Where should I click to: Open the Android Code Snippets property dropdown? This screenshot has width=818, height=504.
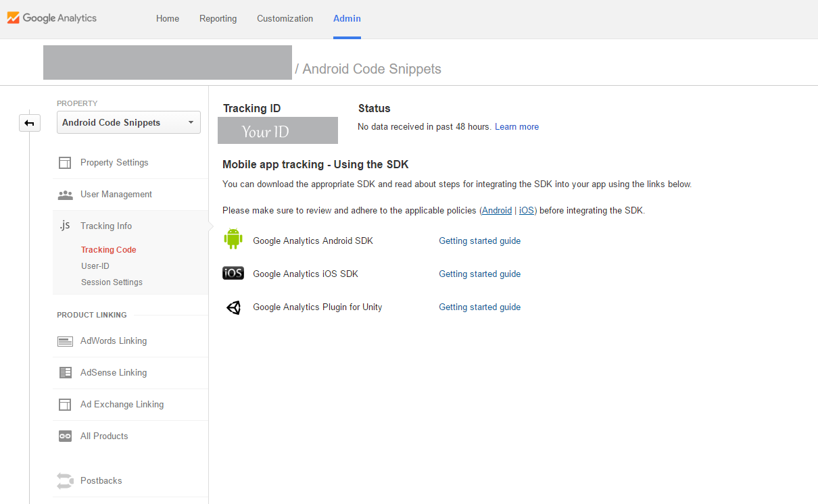pyautogui.click(x=128, y=122)
